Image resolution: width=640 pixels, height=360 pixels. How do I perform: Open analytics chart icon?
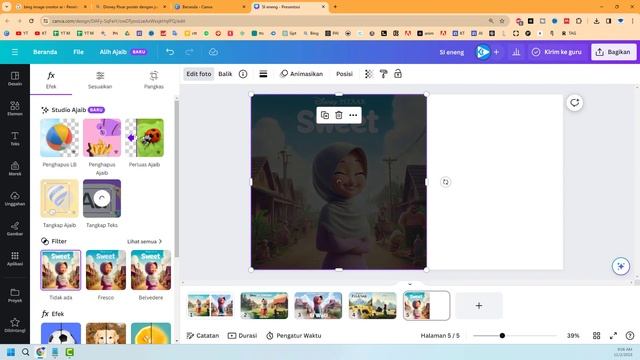(x=516, y=52)
